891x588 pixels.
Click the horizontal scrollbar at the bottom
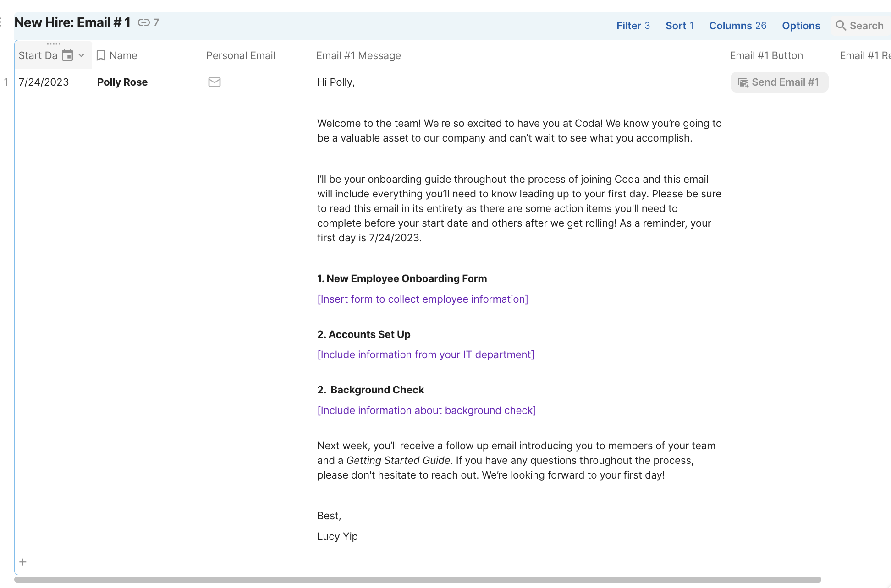[x=418, y=579]
